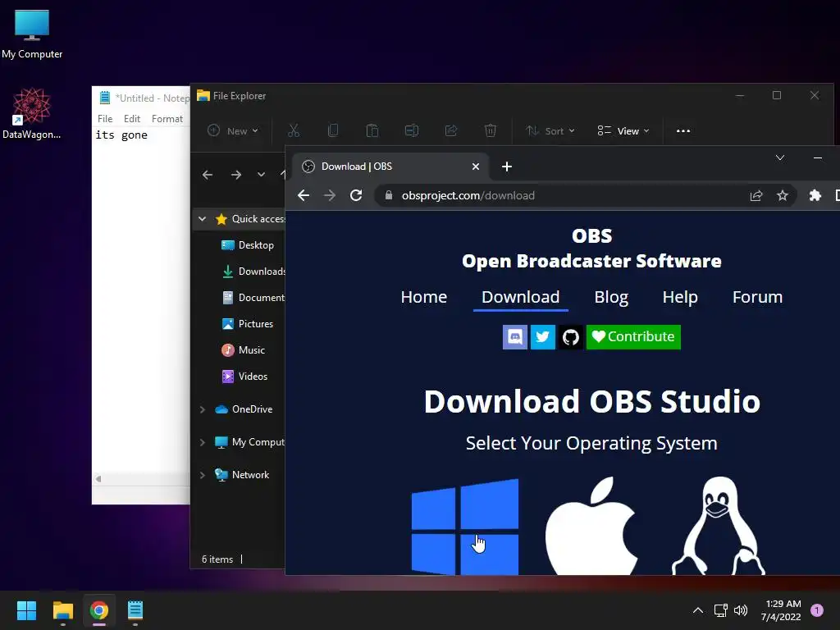Open the OBS Blog link

point(611,297)
